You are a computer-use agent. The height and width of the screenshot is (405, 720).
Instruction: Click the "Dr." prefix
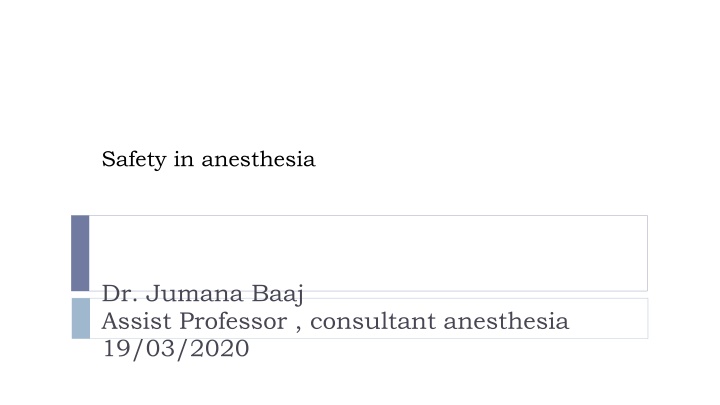click(118, 294)
